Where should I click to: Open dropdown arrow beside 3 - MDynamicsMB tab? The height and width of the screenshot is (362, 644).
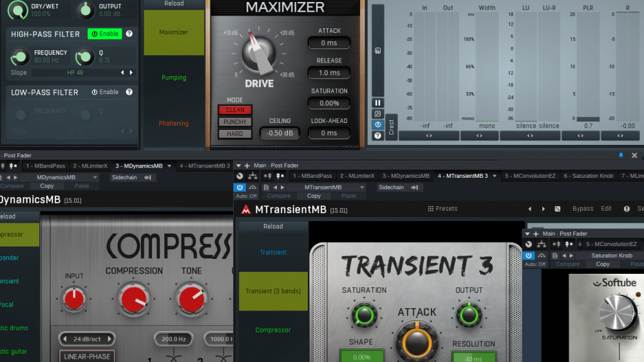click(169, 166)
